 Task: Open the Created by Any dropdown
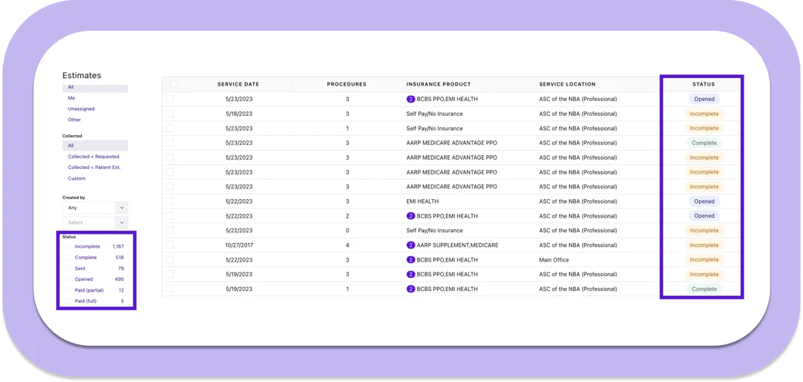pyautogui.click(x=95, y=208)
